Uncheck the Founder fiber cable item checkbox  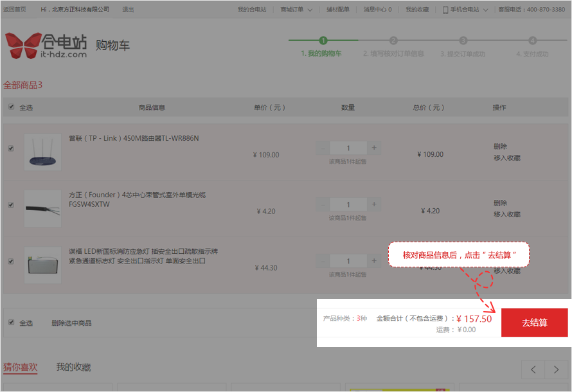(10, 205)
